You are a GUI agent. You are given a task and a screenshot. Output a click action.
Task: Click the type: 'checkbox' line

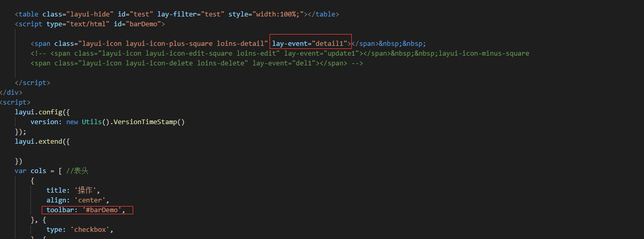pyautogui.click(x=80, y=229)
